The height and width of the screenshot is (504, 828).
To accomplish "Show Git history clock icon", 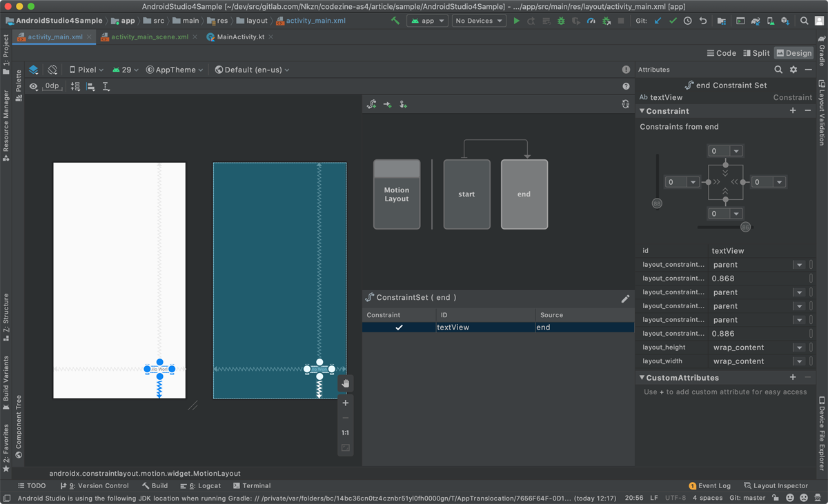I will (688, 21).
